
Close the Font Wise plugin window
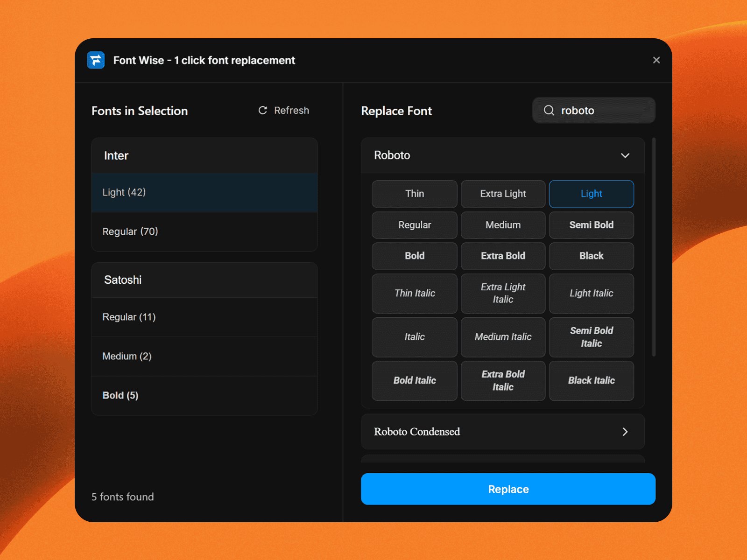coord(656,60)
